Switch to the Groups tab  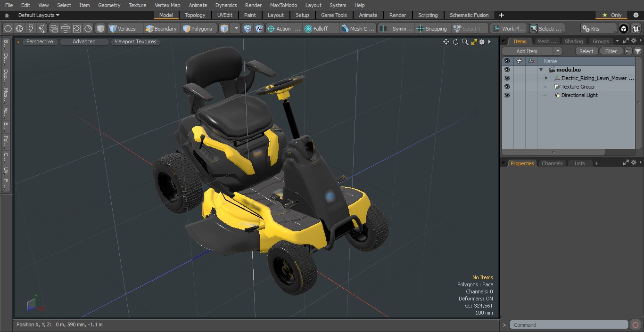(601, 41)
